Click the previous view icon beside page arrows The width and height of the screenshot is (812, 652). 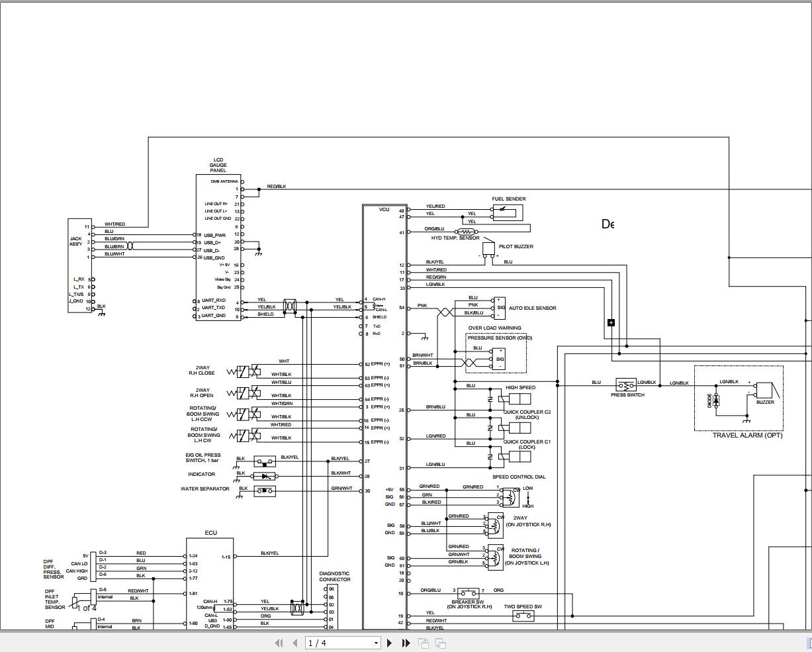422,643
